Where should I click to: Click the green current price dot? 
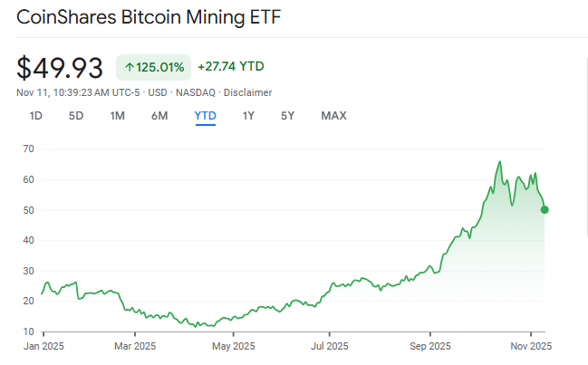(x=545, y=209)
